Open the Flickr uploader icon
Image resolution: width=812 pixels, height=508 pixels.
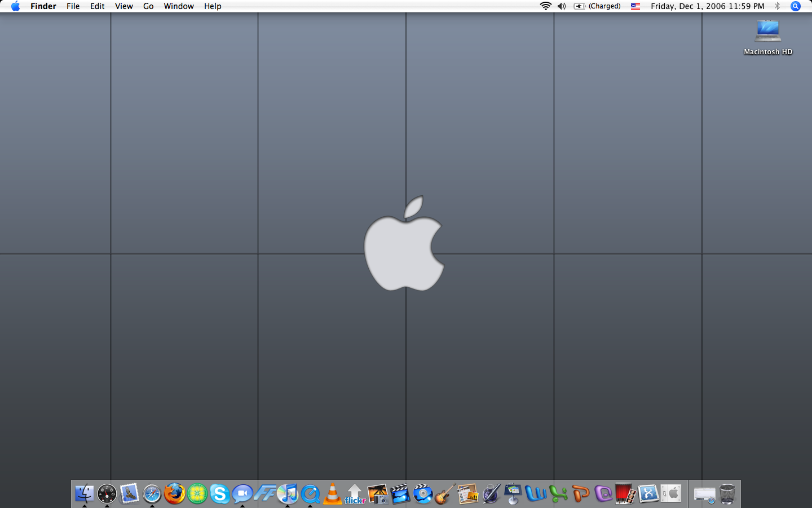click(x=355, y=494)
